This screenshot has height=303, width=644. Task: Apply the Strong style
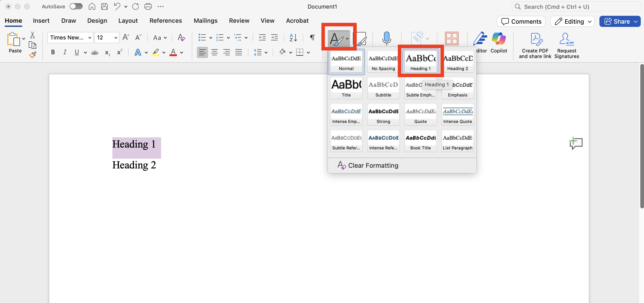pos(383,115)
